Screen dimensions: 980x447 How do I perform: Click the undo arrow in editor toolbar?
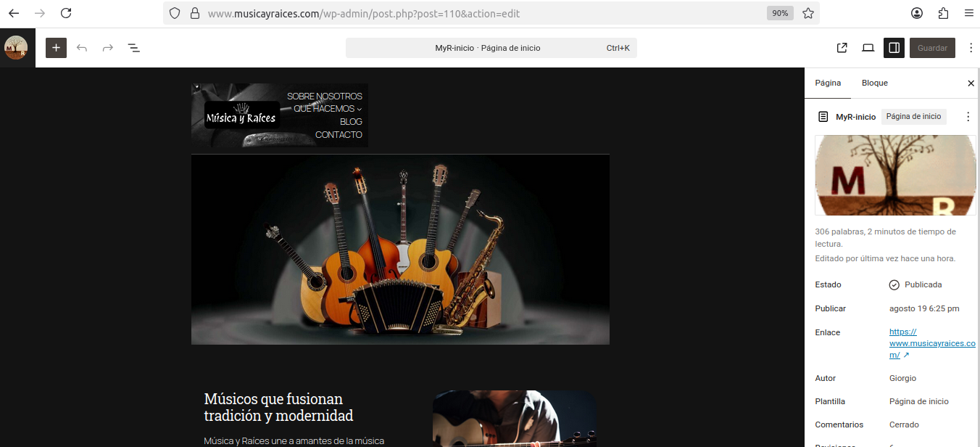[82, 48]
